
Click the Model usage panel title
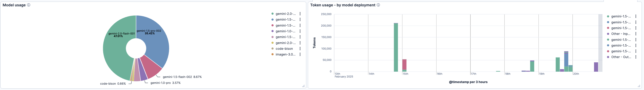tap(14, 5)
